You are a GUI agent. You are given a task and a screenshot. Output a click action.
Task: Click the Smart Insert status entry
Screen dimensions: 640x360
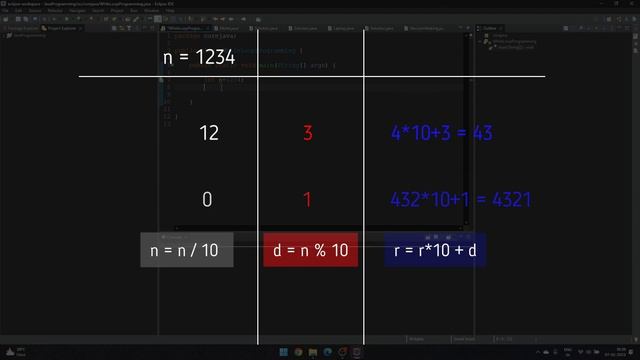tap(464, 339)
